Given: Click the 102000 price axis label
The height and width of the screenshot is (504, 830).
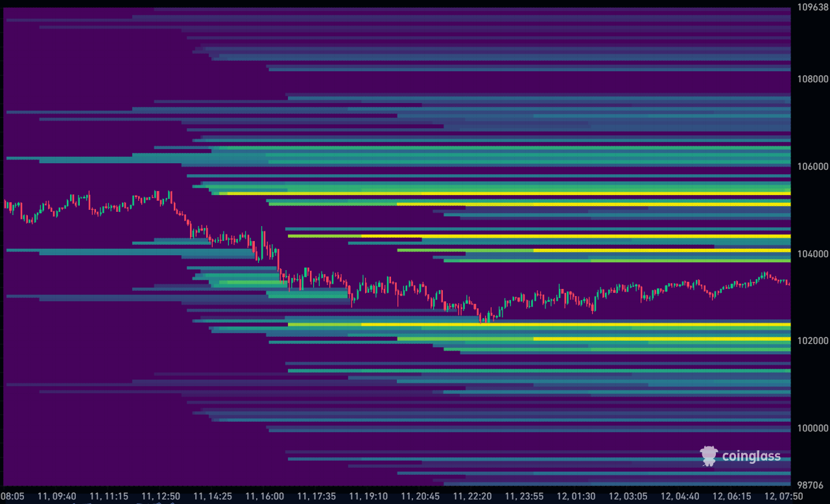Looking at the screenshot, I should pos(812,341).
